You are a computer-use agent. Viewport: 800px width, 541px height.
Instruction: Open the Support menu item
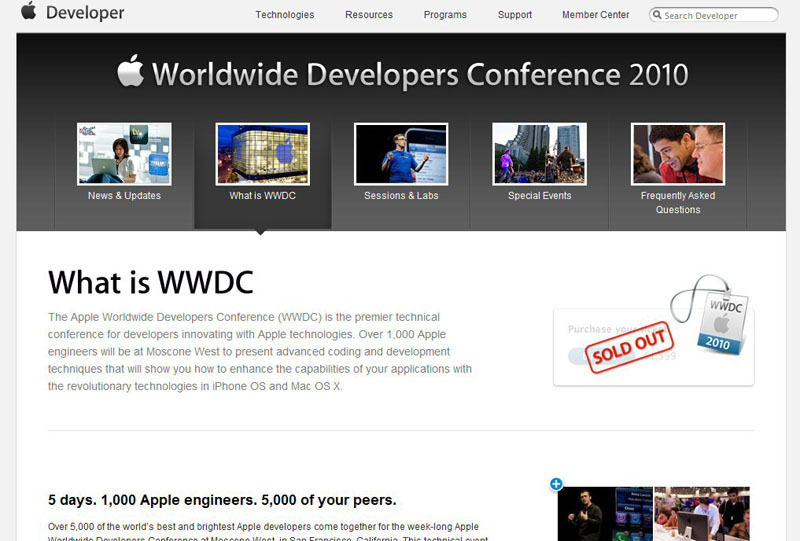(x=515, y=15)
